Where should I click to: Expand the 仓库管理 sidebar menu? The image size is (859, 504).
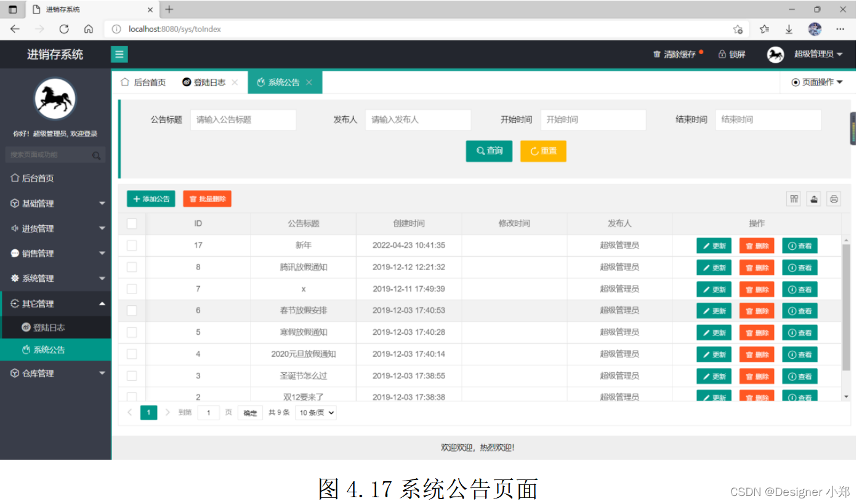coord(55,373)
